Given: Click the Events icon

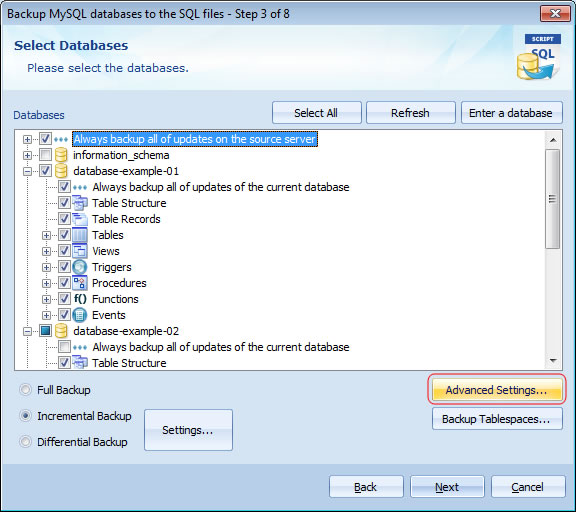Looking at the screenshot, I should (x=80, y=315).
